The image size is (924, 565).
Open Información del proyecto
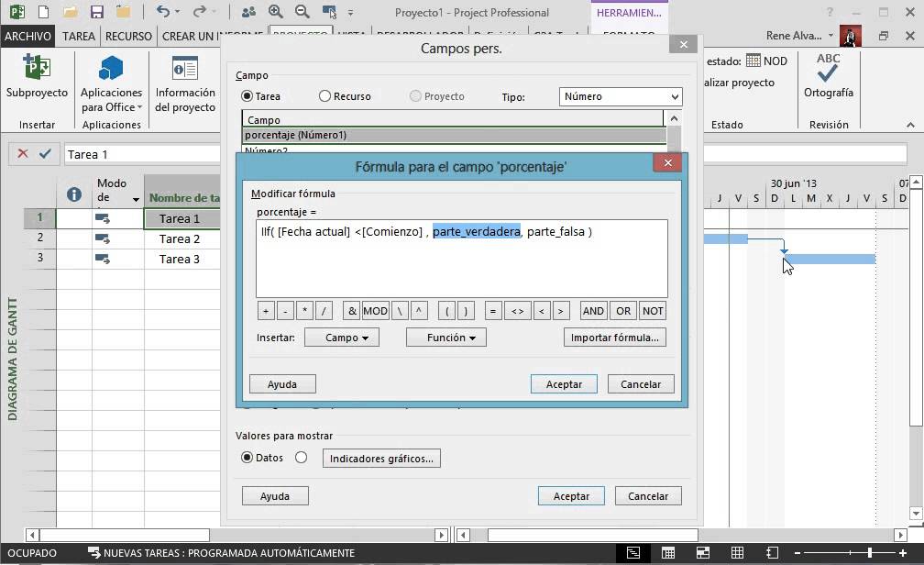click(x=185, y=83)
